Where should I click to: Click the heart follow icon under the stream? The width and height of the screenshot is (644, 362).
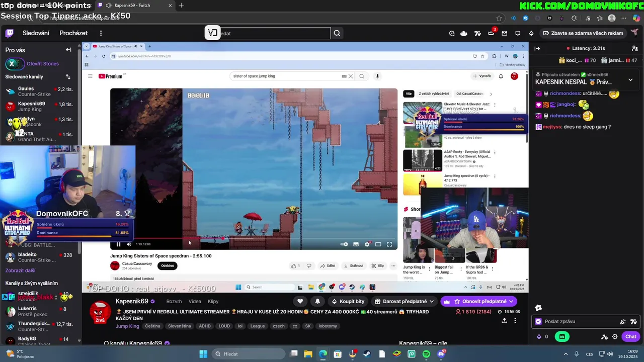point(300,301)
